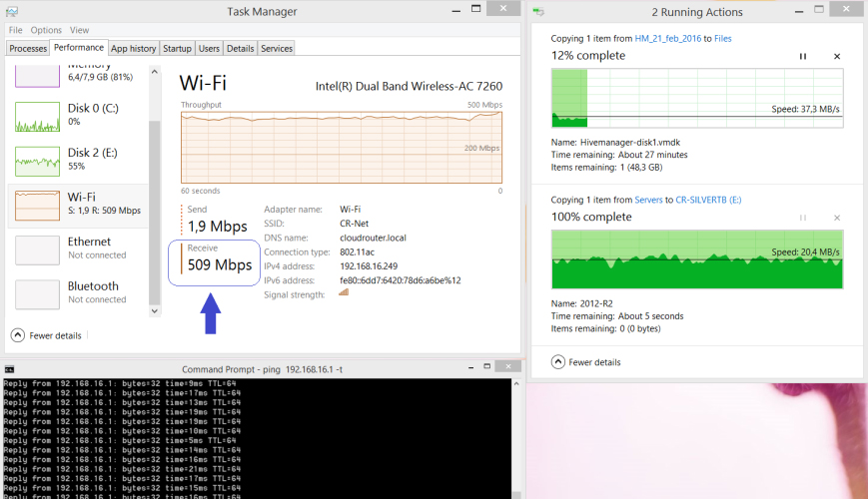Minimize the Running Actions window
Screen dimensions: 868x499
pos(799,11)
